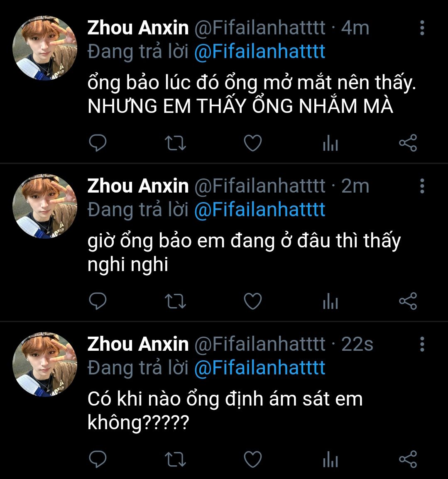The height and width of the screenshot is (479, 448).
Task: Like the 'ám sát em không' tweet
Action: (x=253, y=459)
